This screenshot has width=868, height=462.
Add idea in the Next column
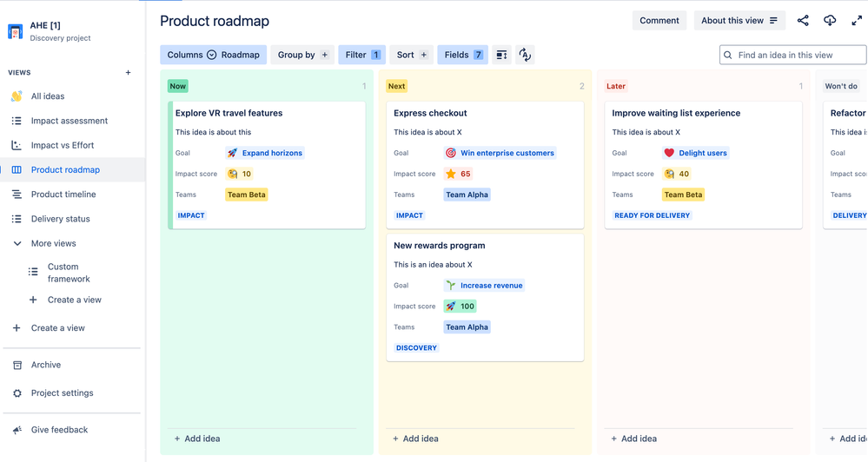pos(415,439)
